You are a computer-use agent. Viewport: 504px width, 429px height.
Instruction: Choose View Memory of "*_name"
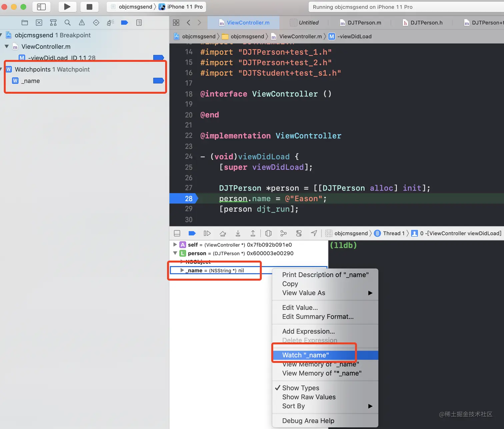click(x=325, y=373)
